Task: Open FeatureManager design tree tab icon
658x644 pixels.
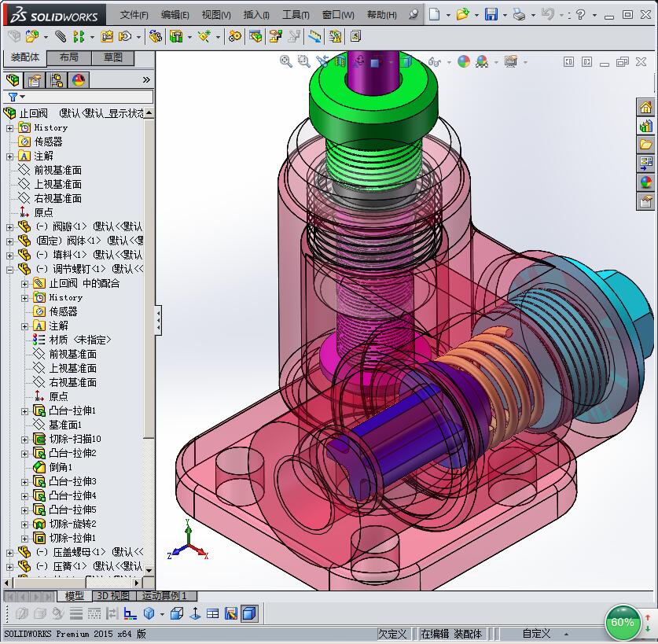Action: click(13, 79)
